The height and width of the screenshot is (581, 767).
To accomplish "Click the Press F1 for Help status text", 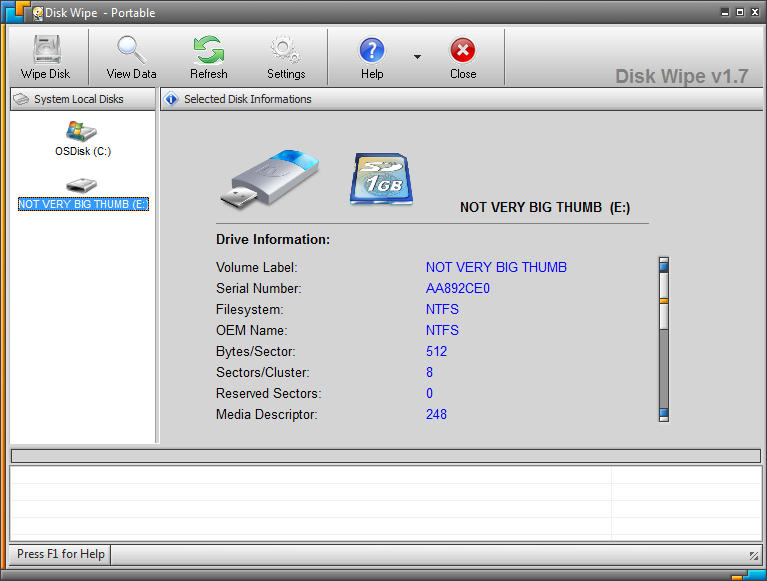I will pos(61,554).
